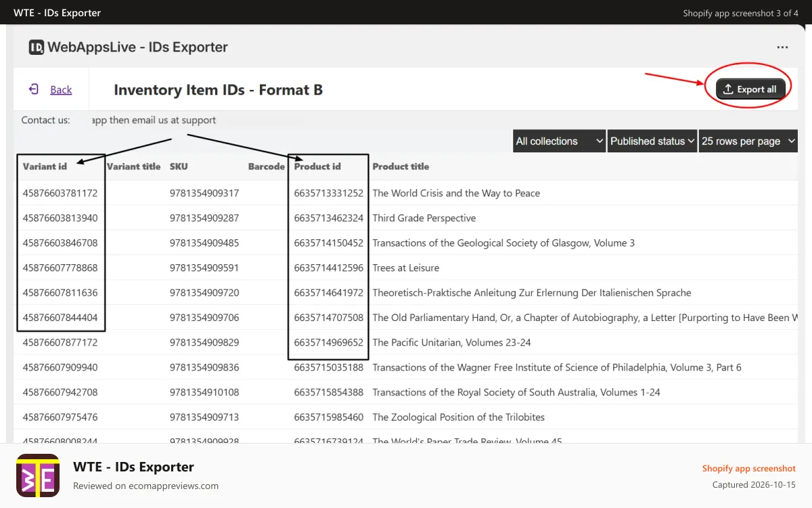Click the Export all button

point(750,89)
